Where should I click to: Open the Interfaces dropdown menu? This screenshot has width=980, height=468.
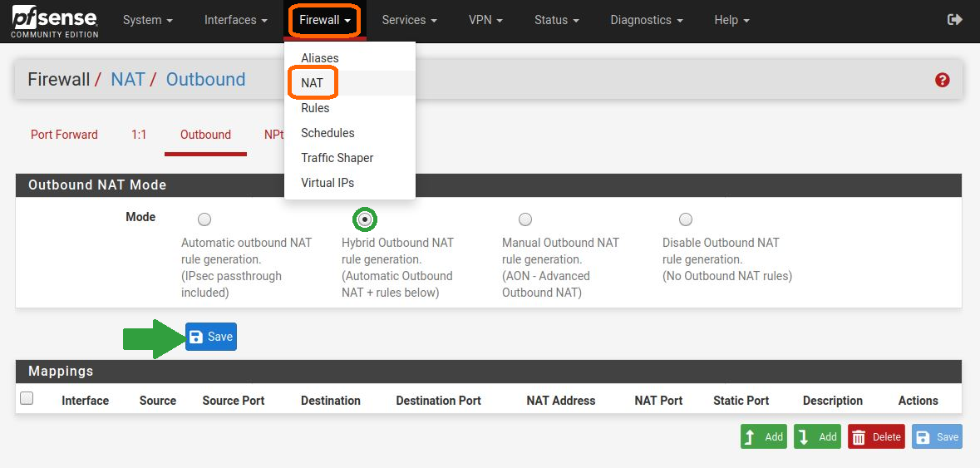(236, 20)
